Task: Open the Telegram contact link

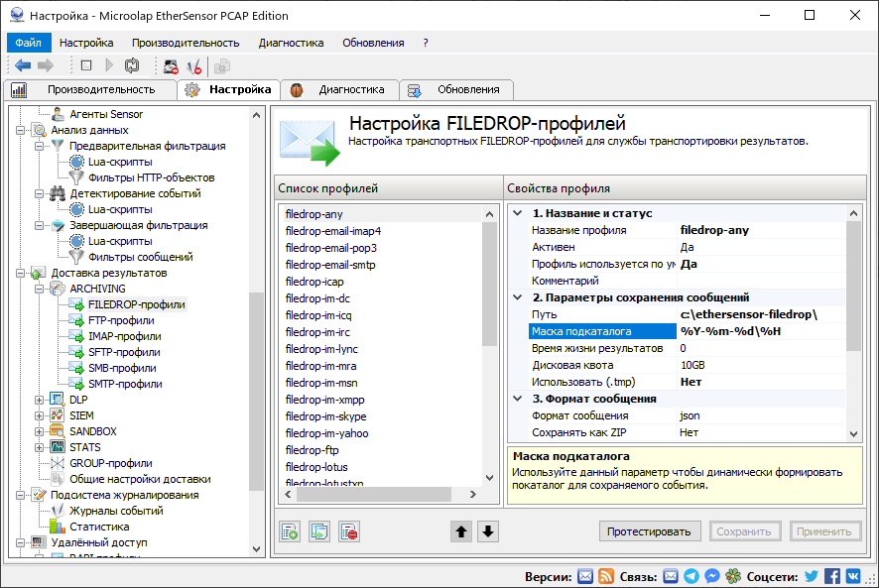Action: pyautogui.click(x=692, y=575)
